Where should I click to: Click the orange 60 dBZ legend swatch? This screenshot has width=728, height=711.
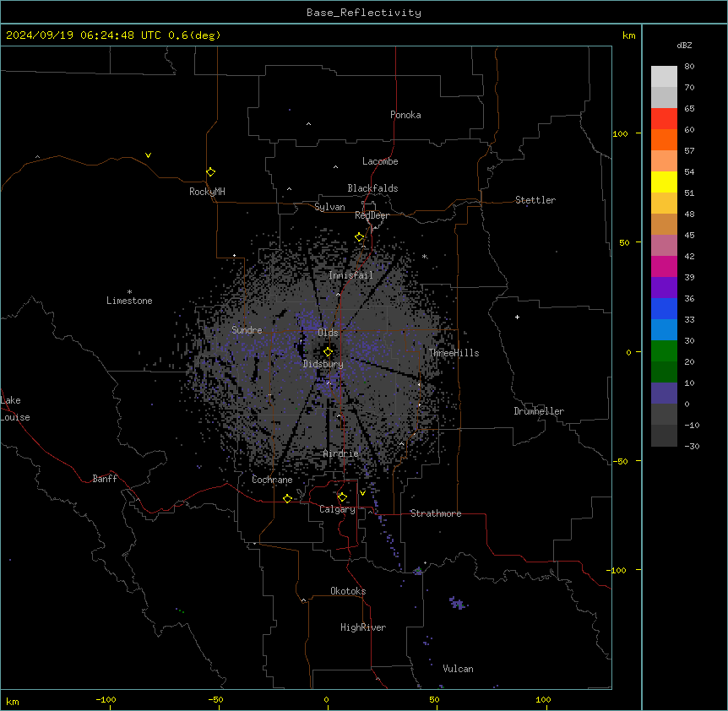point(664,139)
